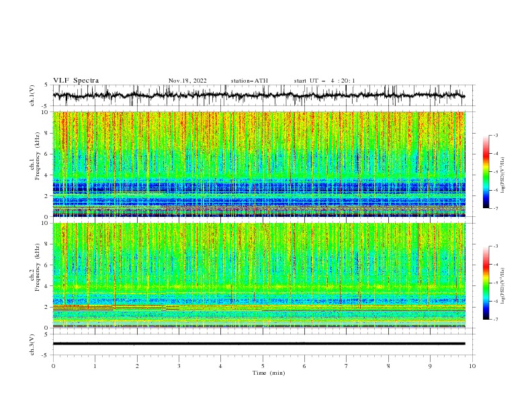Click the "VLF Spectra" title text
The height and width of the screenshot is (411, 532).
coord(76,81)
